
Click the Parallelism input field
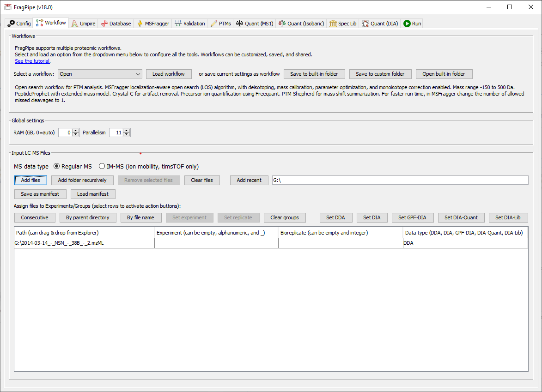tap(116, 133)
